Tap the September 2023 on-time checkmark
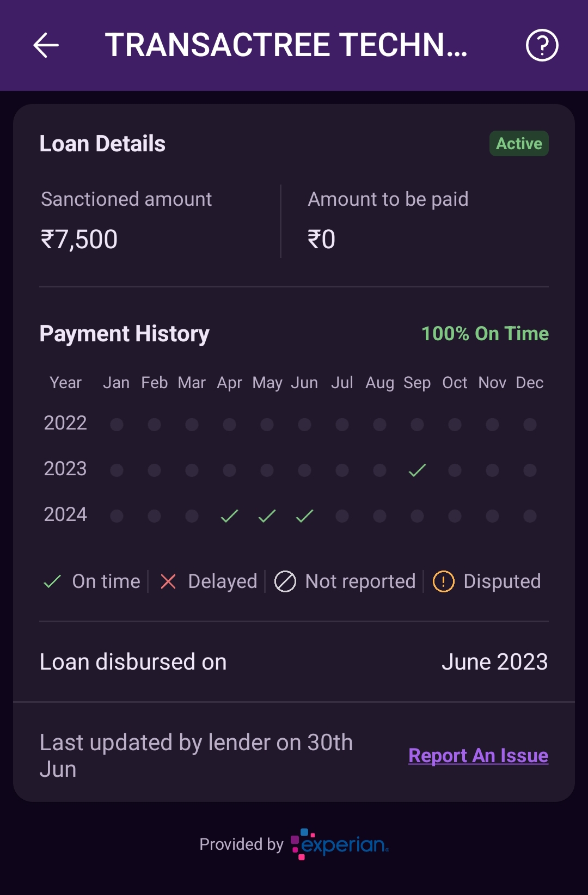Image resolution: width=588 pixels, height=895 pixels. point(417,470)
